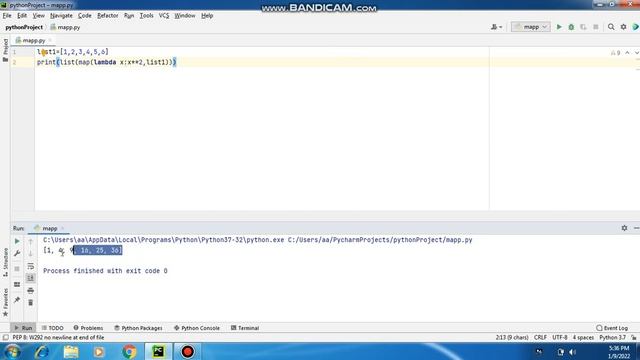Start debugging with the bug icon
640x360 pixels.
571,27
